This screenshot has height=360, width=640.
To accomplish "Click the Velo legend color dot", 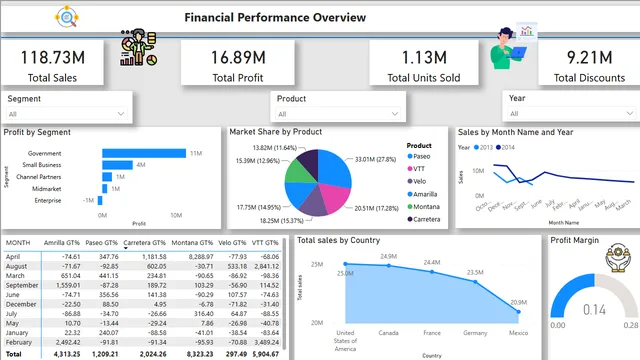I will (x=410, y=181).
